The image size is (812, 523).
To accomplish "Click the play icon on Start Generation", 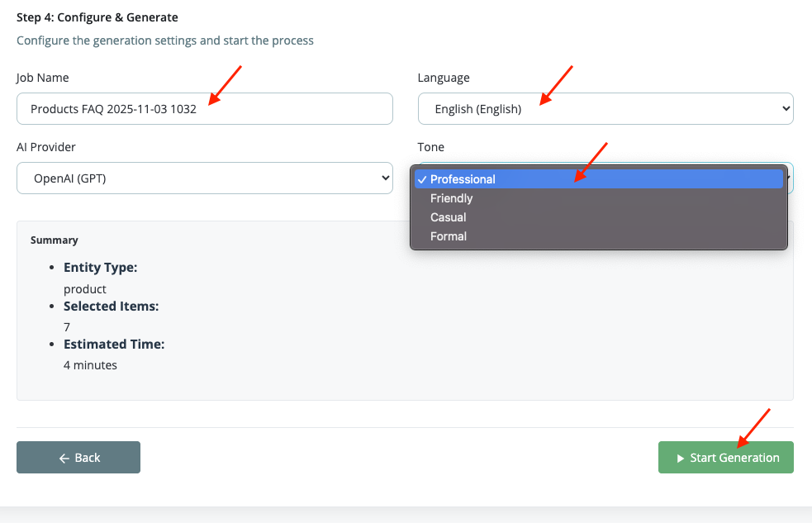I will coord(680,458).
